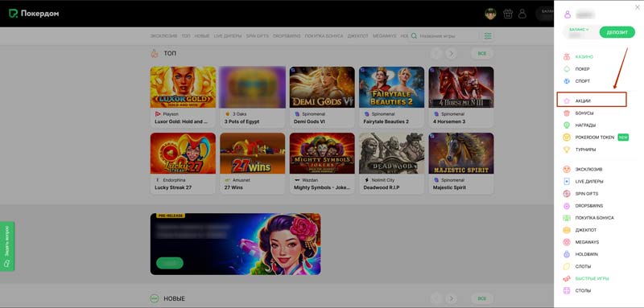Open the gift box icon in the header
The width and height of the screenshot is (644, 308).
508,14
